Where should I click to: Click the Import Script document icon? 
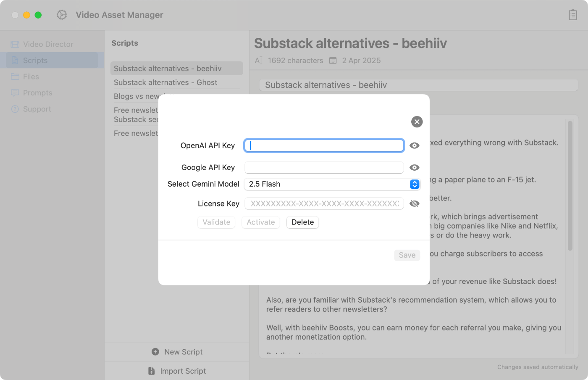[151, 371]
